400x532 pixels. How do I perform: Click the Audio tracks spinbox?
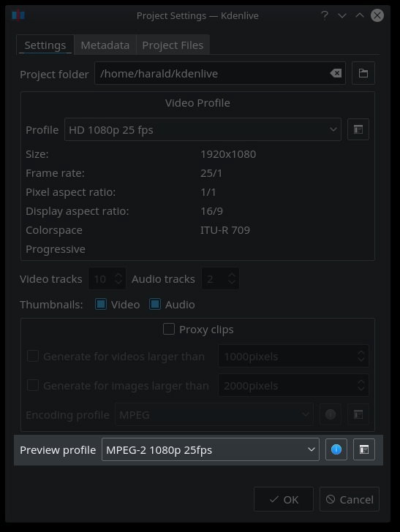220,278
